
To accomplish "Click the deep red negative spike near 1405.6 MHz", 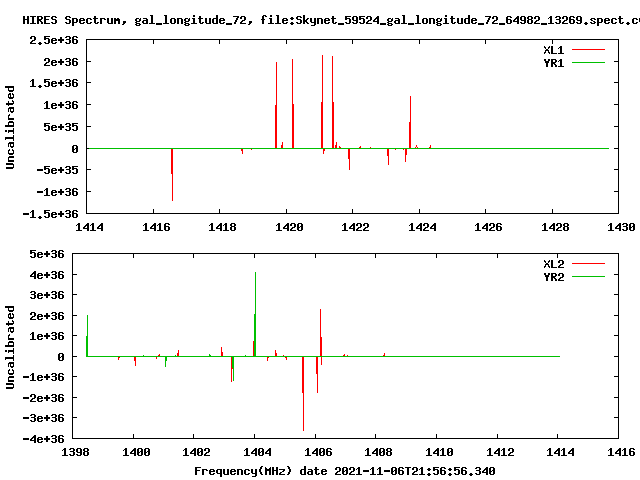I will (303, 393).
